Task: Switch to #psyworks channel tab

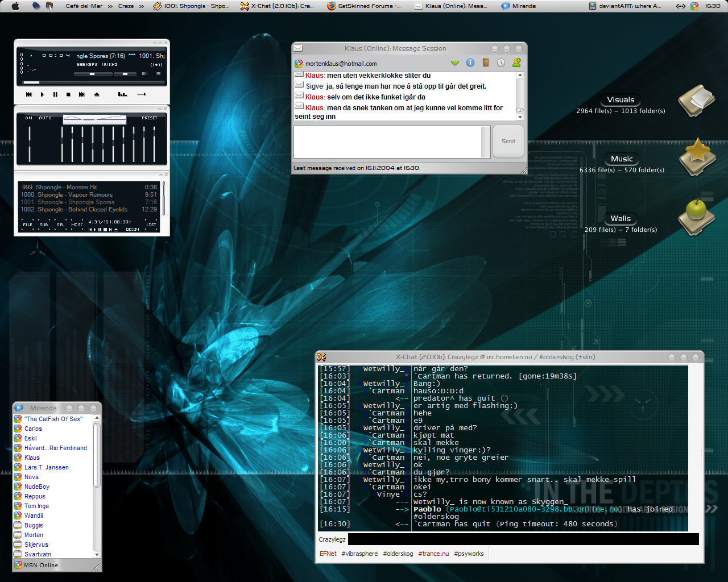Action: pyautogui.click(x=469, y=554)
